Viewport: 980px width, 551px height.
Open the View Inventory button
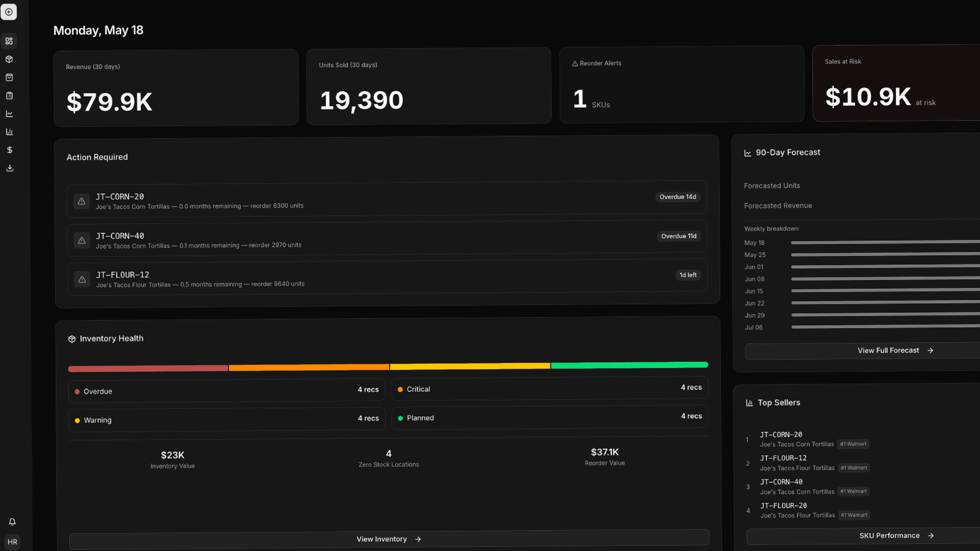click(x=390, y=538)
